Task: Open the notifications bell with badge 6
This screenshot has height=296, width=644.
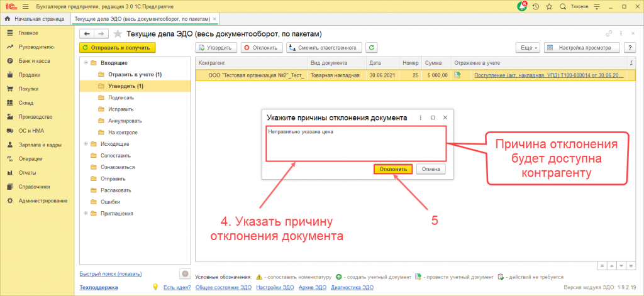Action: coord(522,6)
